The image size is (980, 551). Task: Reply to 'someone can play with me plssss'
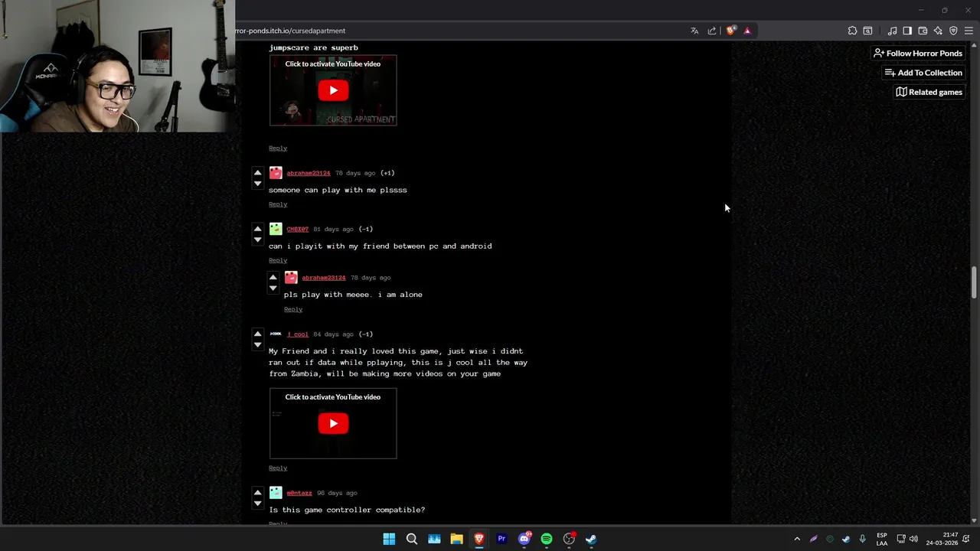click(x=278, y=204)
